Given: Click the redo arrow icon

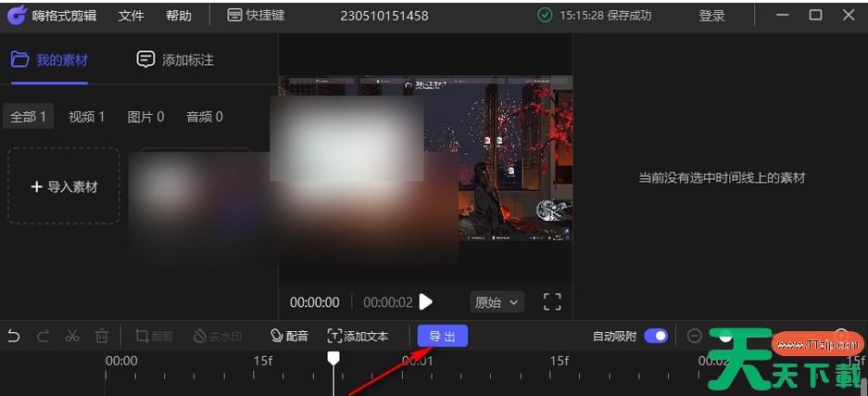Looking at the screenshot, I should click(x=44, y=336).
